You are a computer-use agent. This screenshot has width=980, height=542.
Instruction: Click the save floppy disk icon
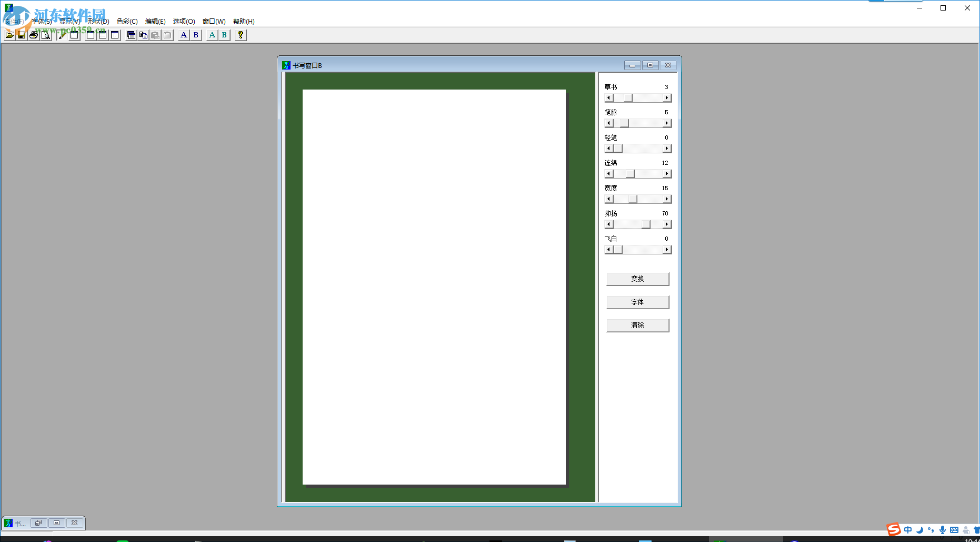point(22,35)
